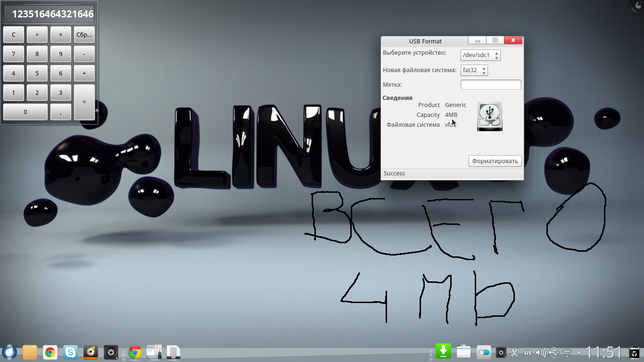Select the '4MB' capacity value
This screenshot has height=362, width=644.
tap(451, 115)
